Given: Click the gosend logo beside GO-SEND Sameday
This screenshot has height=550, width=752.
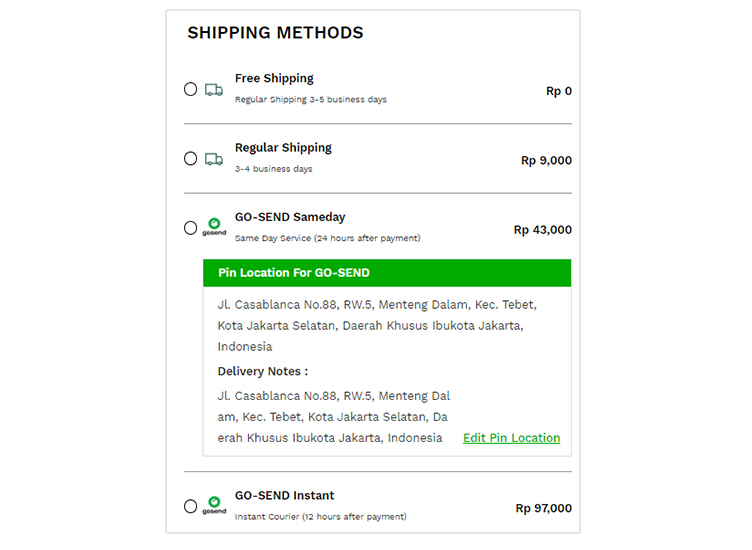Looking at the screenshot, I should pos(214,227).
